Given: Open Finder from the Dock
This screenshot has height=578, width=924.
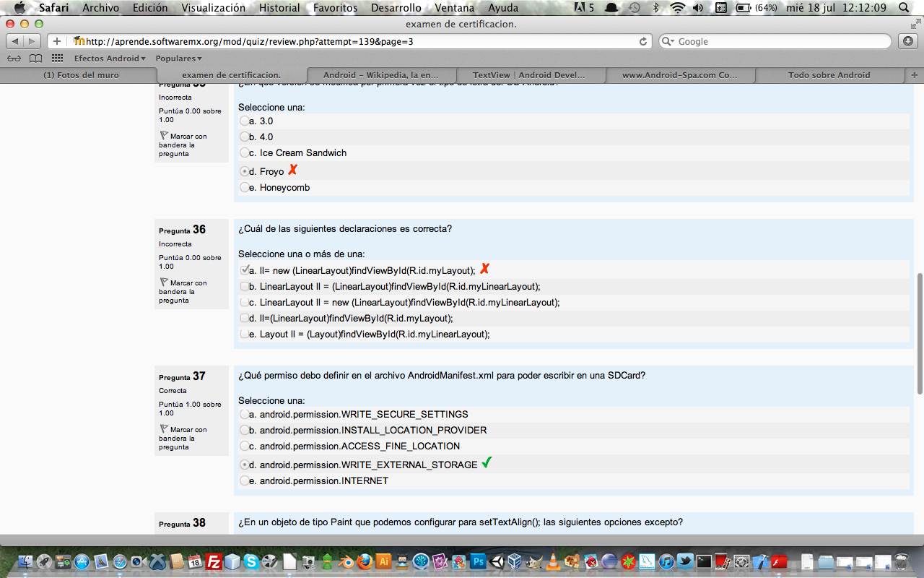Looking at the screenshot, I should [25, 561].
